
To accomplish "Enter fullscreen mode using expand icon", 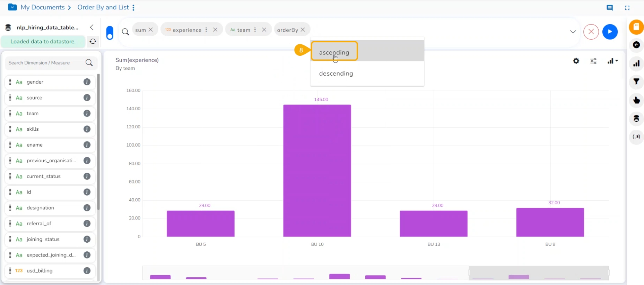I will 627,8.
